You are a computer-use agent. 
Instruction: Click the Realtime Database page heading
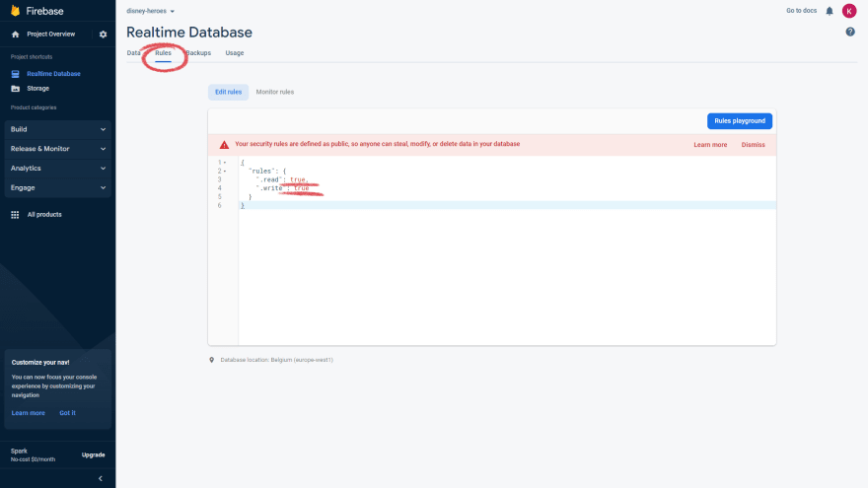pyautogui.click(x=189, y=33)
